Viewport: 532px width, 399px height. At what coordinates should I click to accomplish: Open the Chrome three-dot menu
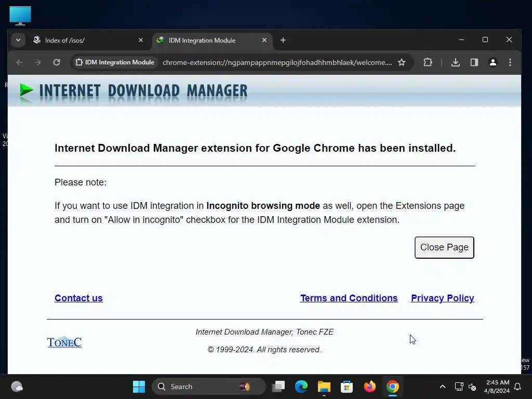510,62
